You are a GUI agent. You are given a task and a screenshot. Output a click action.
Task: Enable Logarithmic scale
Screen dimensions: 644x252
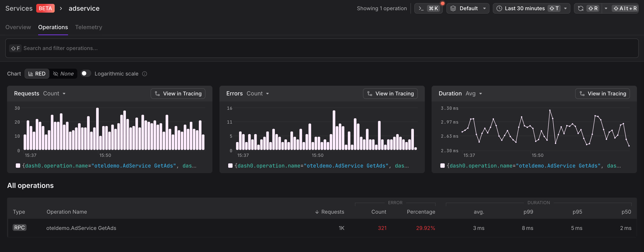point(86,73)
